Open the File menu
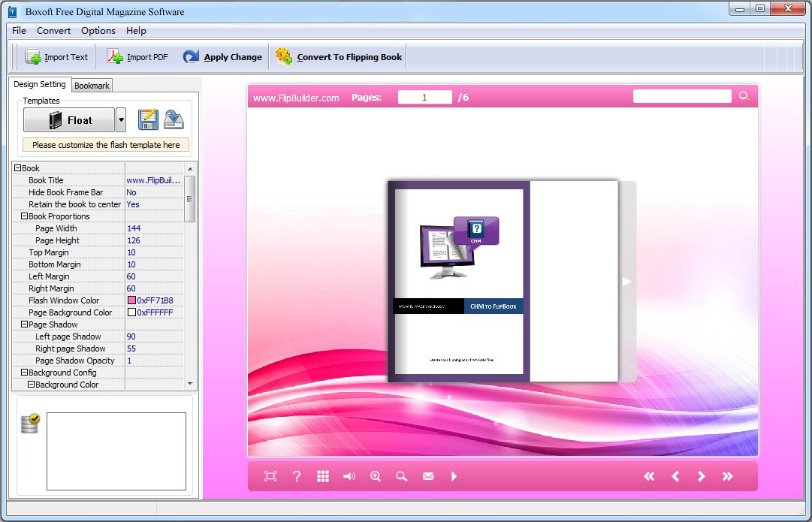Image resolution: width=812 pixels, height=522 pixels. click(x=20, y=31)
